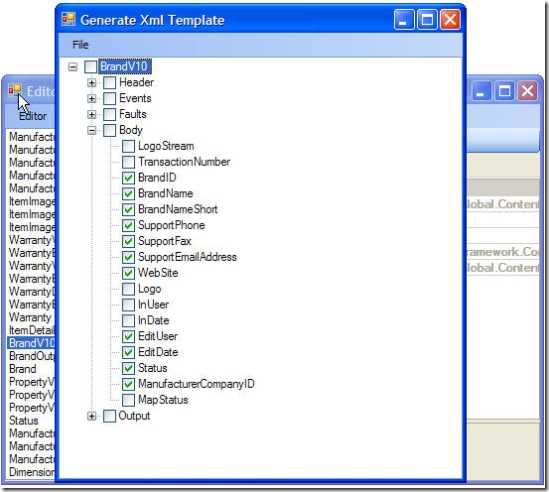Select Brand item in Editor list
Image resolution: width=549 pixels, height=492 pixels.
point(23,369)
